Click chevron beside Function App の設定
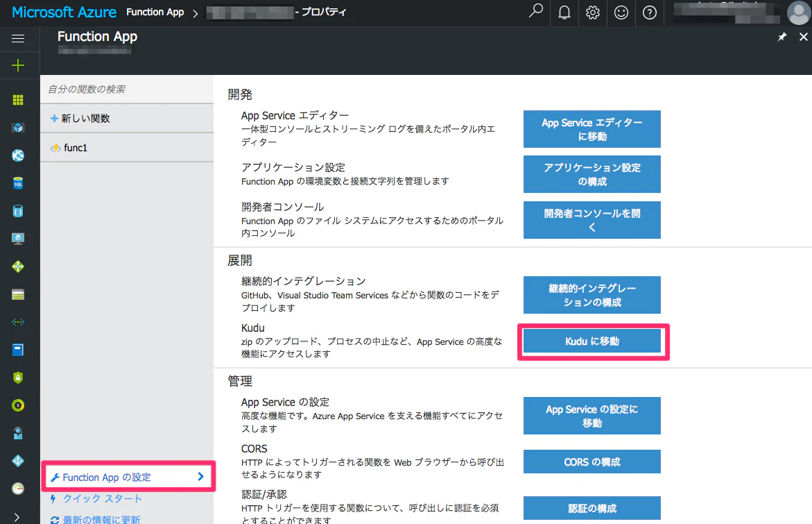Viewport: 812px width, 524px height. click(201, 477)
